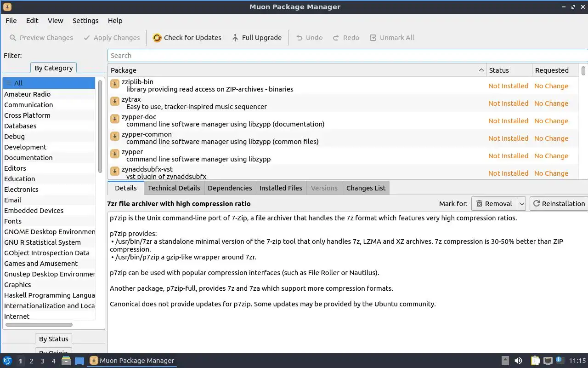
Task: Click the zynaddsubfx-vst package icon
Action: (x=115, y=171)
